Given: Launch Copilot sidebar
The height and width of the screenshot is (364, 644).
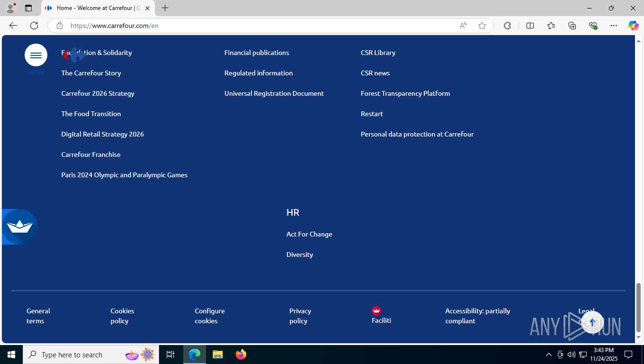Looking at the screenshot, I should coord(634,26).
